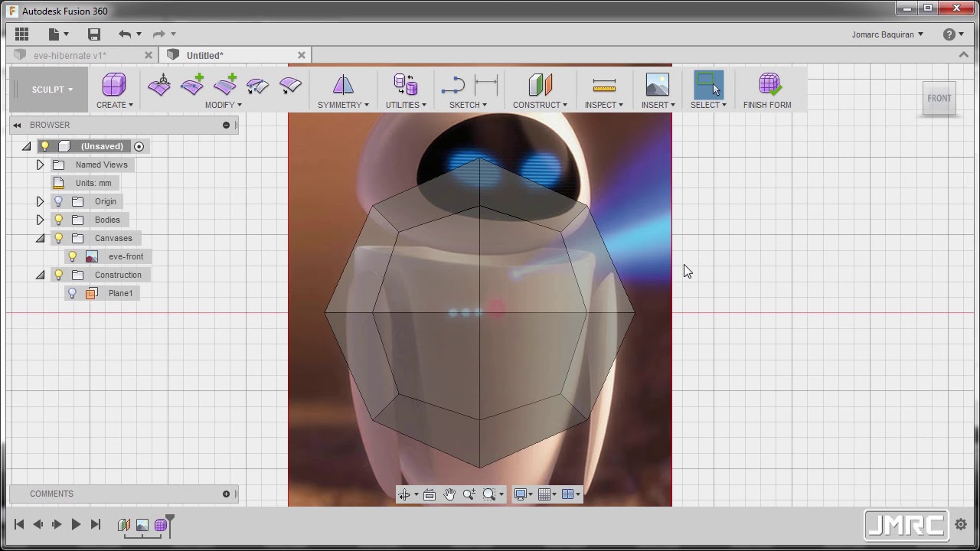
Task: Select the Pan hand tool
Action: click(x=449, y=494)
